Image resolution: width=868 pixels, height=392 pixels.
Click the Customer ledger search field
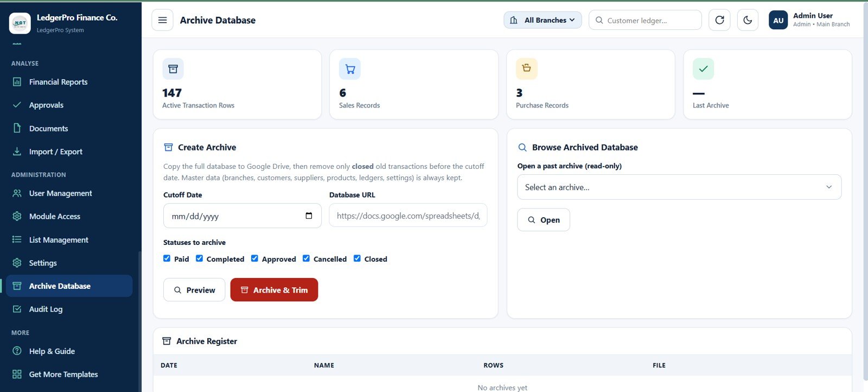coord(645,20)
